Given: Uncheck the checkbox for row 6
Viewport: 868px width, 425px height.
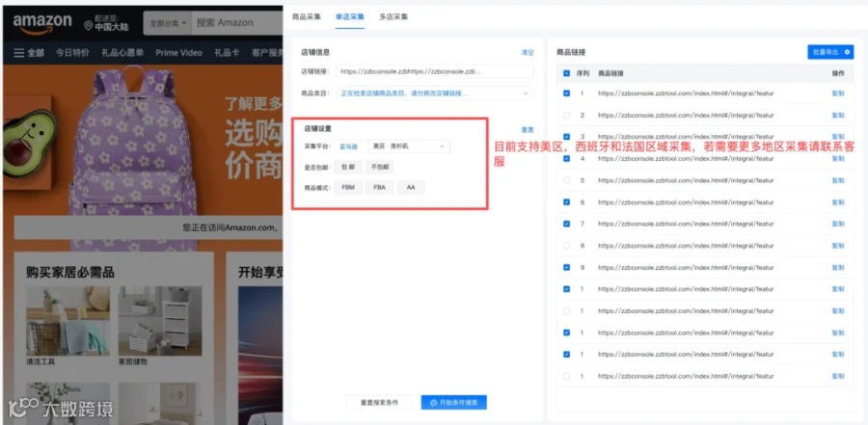Looking at the screenshot, I should [566, 202].
